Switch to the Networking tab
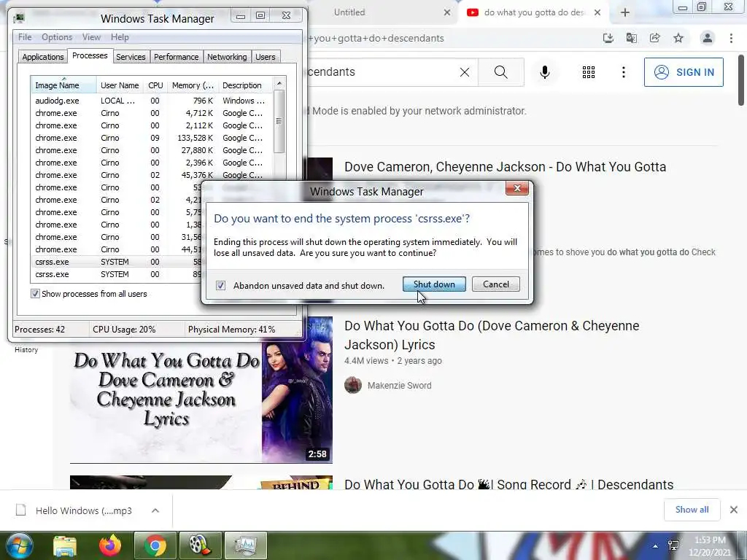Screen dimensions: 747x560 [x=227, y=57]
